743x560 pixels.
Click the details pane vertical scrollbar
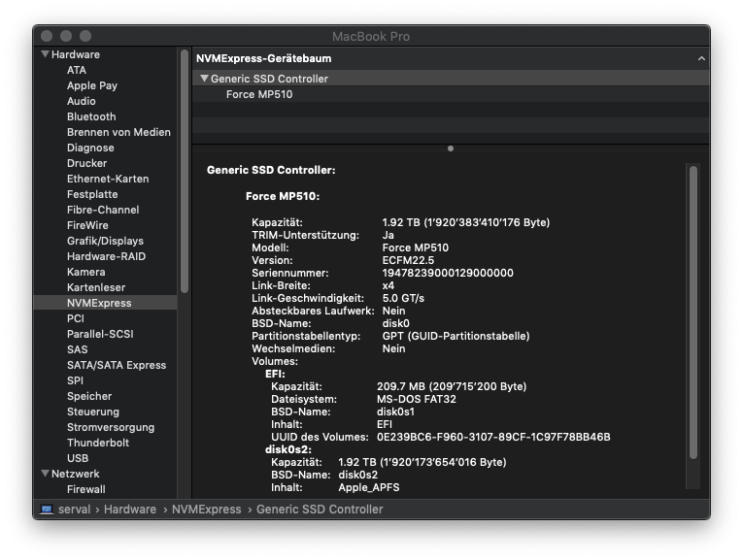pos(693,313)
